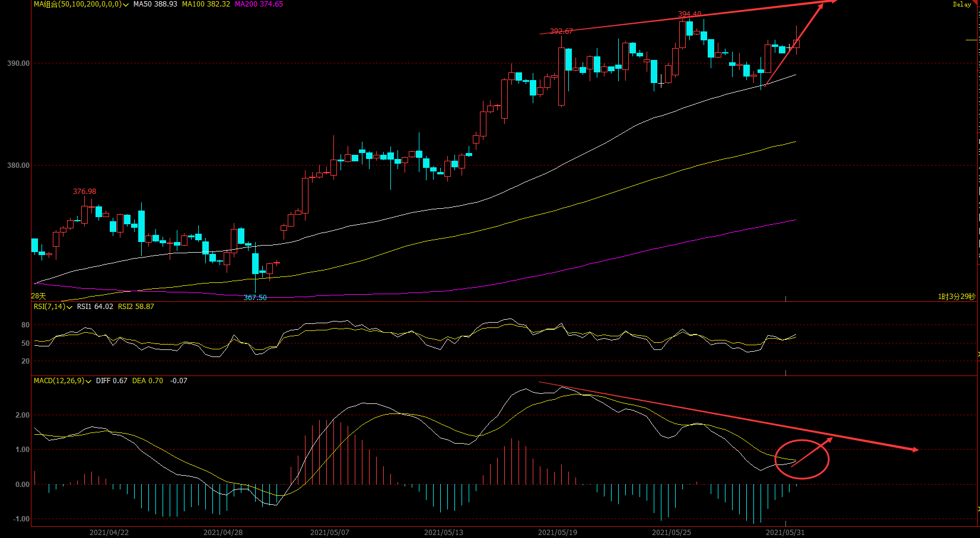Image resolution: width=980 pixels, height=538 pixels.
Task: Click the 394.40 high price label
Action: click(x=689, y=14)
